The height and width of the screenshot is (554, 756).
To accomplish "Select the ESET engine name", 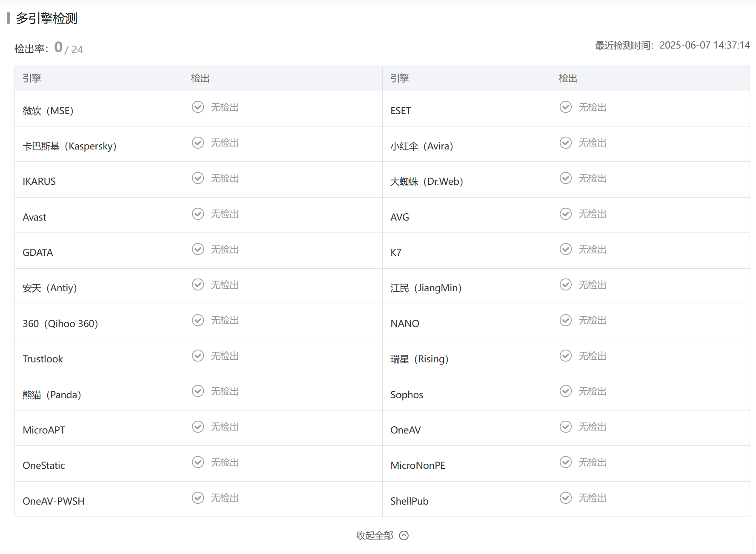I will point(401,111).
